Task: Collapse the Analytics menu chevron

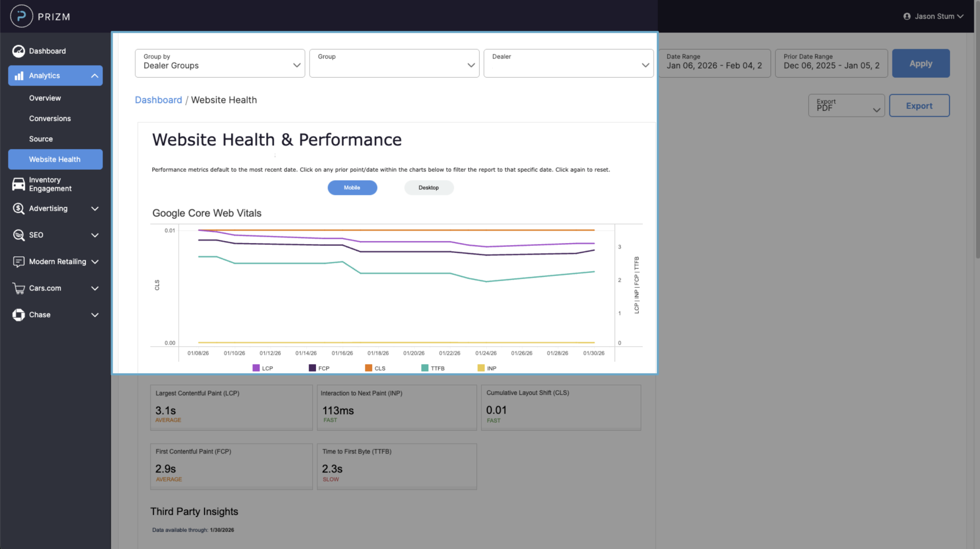Action: click(95, 76)
